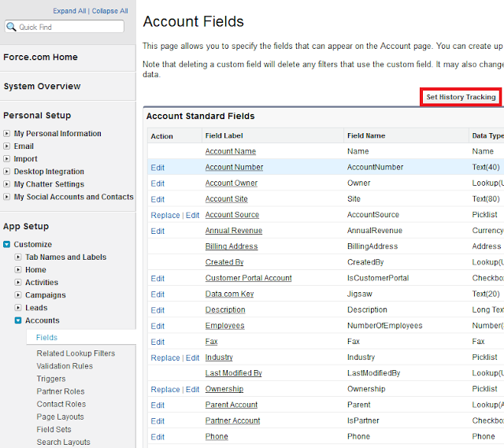
Task: Select Related Lookup Filters in sidebar
Action: point(76,354)
